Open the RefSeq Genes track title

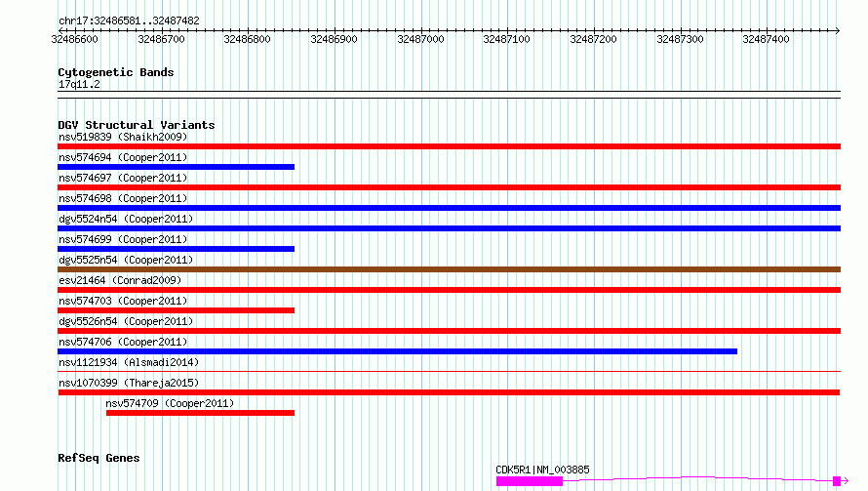click(x=99, y=458)
